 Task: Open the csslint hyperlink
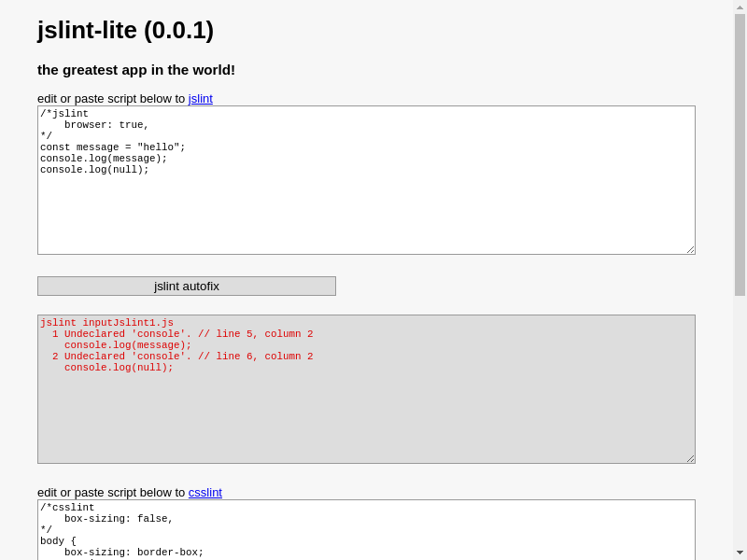click(x=205, y=493)
